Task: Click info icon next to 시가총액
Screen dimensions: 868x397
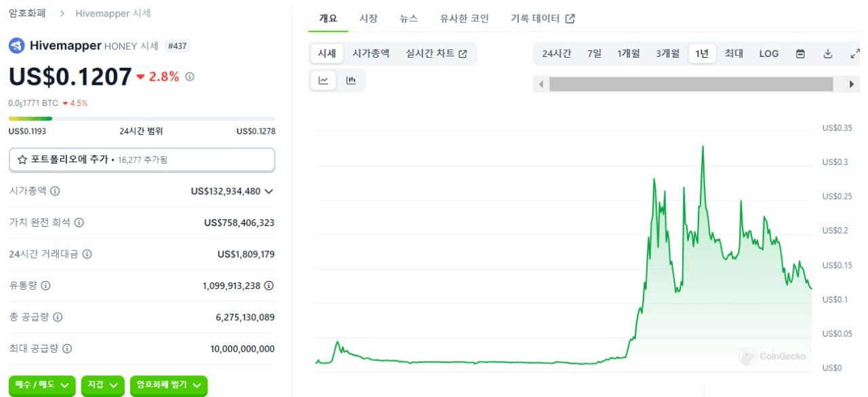Action: coord(55,191)
